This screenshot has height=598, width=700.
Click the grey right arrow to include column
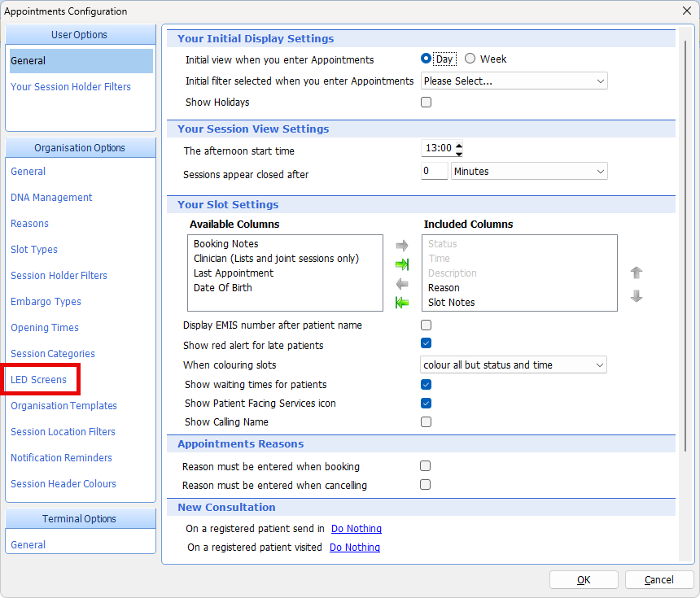point(401,245)
